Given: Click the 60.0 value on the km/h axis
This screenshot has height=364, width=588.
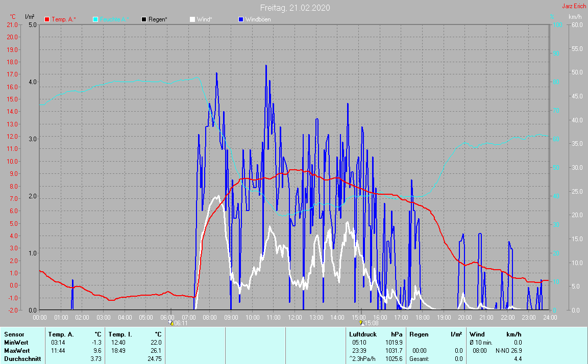Looking at the screenshot, I should pos(577,24).
